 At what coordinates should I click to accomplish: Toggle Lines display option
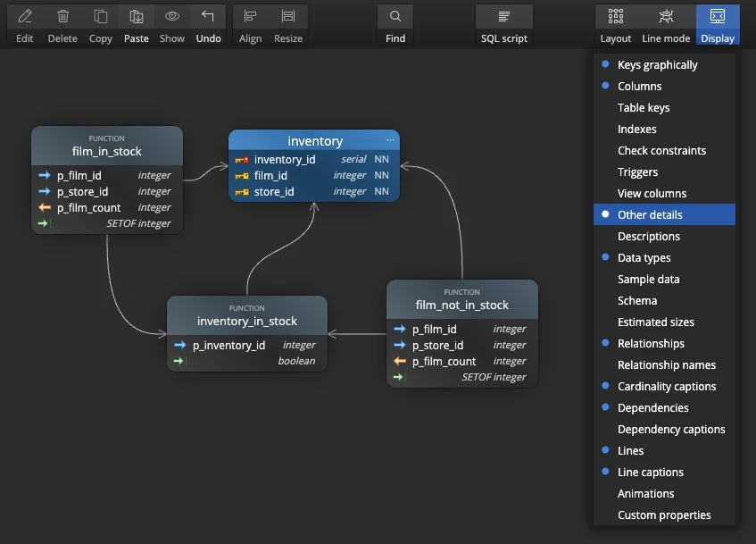[x=664, y=451]
